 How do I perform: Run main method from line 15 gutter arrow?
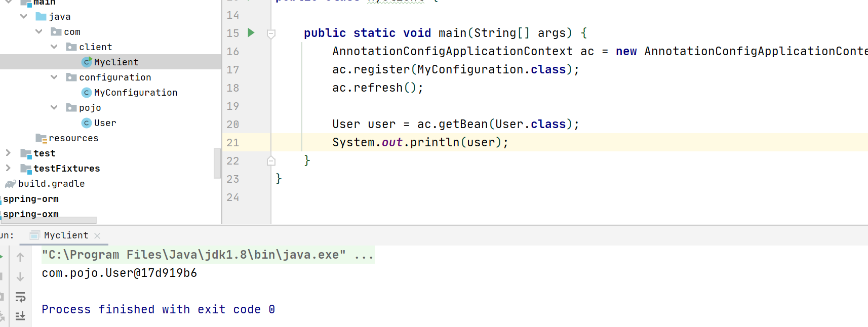click(x=251, y=33)
